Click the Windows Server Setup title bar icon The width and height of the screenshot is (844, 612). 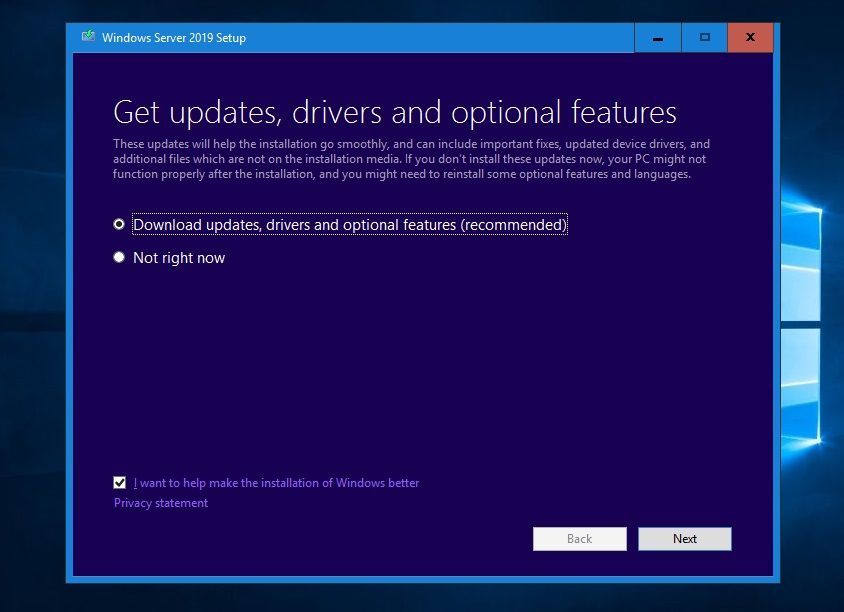point(88,37)
